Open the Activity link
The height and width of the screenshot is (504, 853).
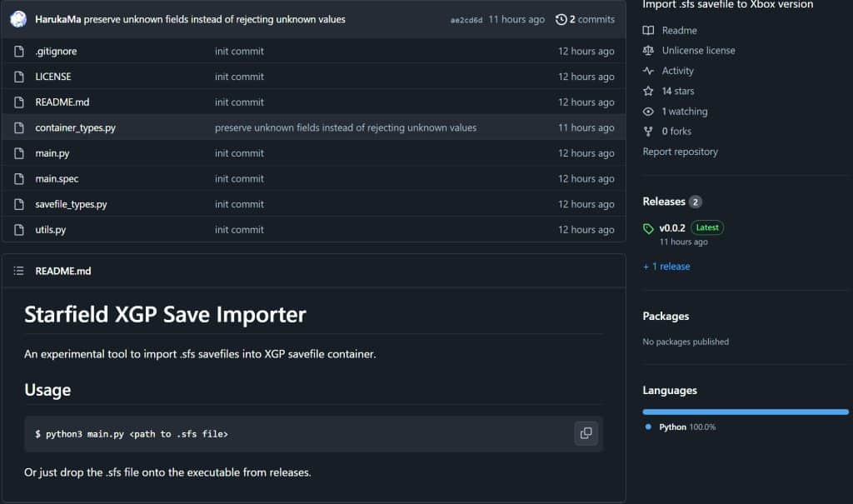point(677,71)
